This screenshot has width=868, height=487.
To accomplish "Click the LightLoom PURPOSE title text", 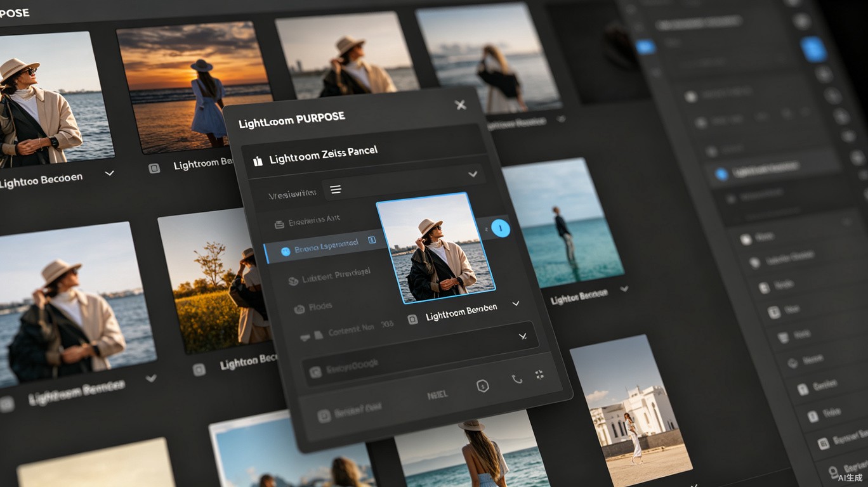I will pyautogui.click(x=292, y=120).
